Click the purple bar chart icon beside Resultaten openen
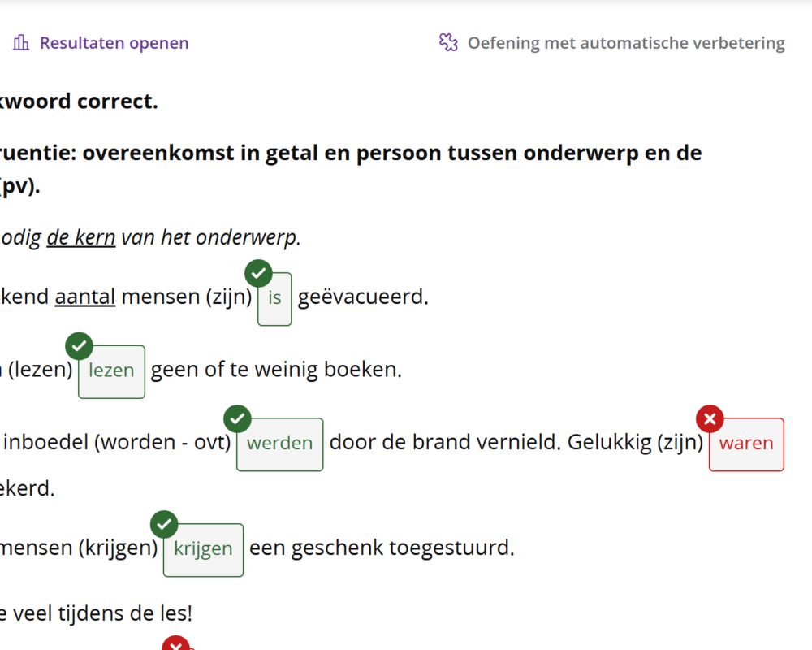Image resolution: width=812 pixels, height=650 pixels. click(x=20, y=41)
